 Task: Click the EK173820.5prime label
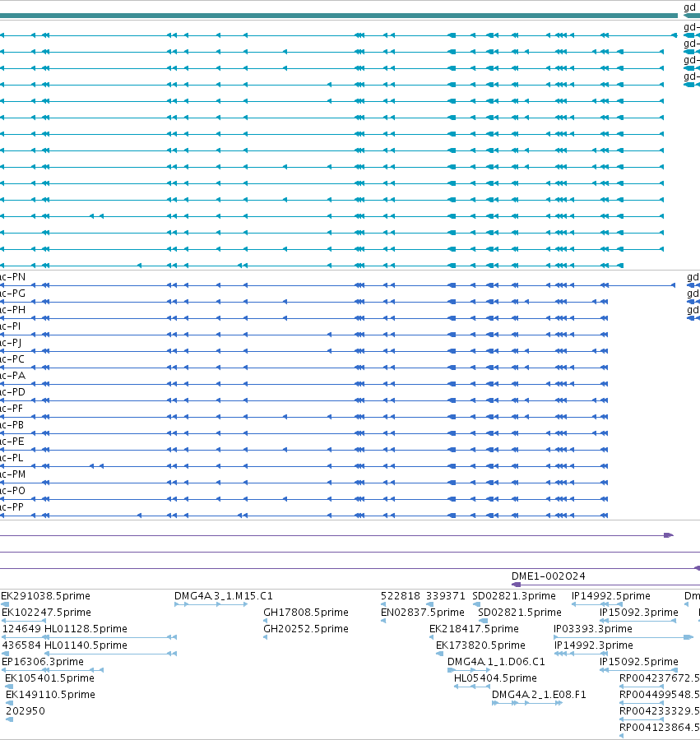480,645
